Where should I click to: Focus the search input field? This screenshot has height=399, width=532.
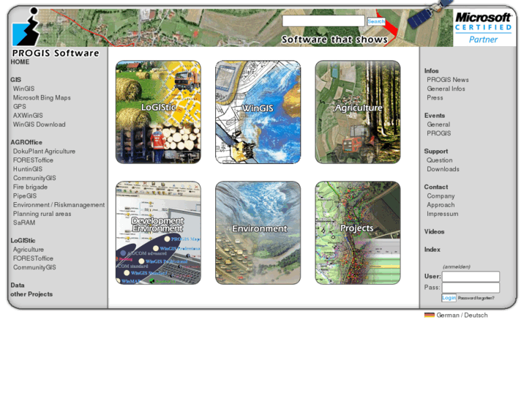[323, 21]
